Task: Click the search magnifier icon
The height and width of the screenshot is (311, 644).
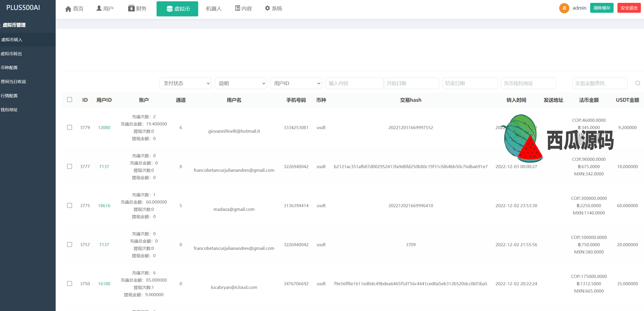Action: coord(638,83)
